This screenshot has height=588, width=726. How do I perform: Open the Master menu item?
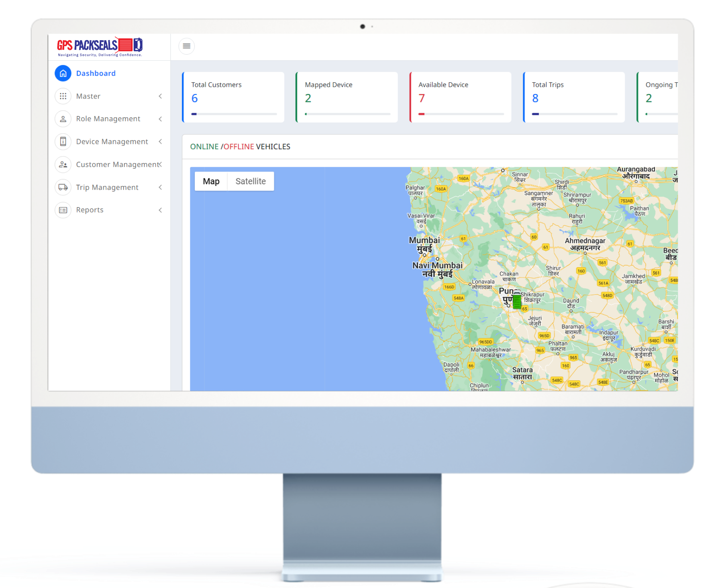coord(109,96)
